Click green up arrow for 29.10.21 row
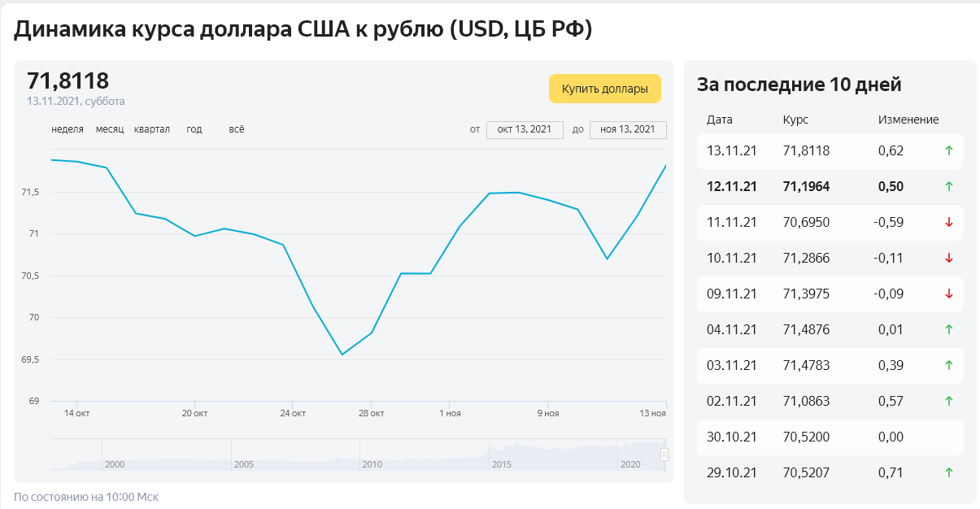 [948, 472]
